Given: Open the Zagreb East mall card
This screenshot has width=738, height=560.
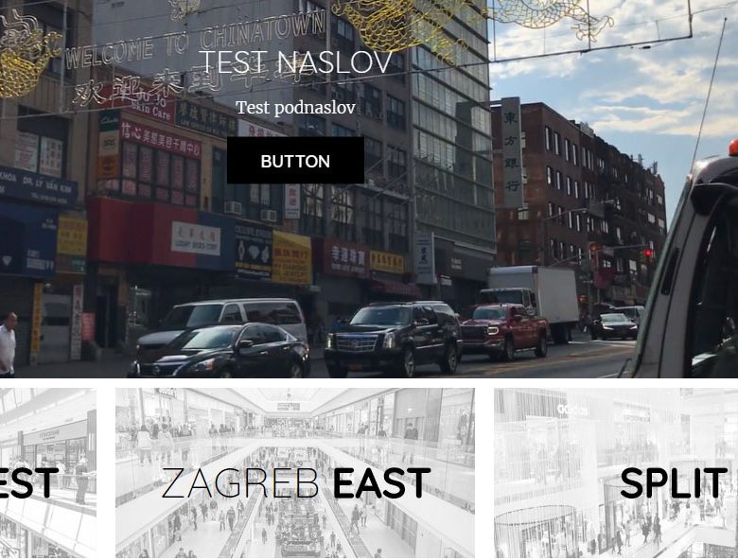Looking at the screenshot, I should (x=295, y=472).
